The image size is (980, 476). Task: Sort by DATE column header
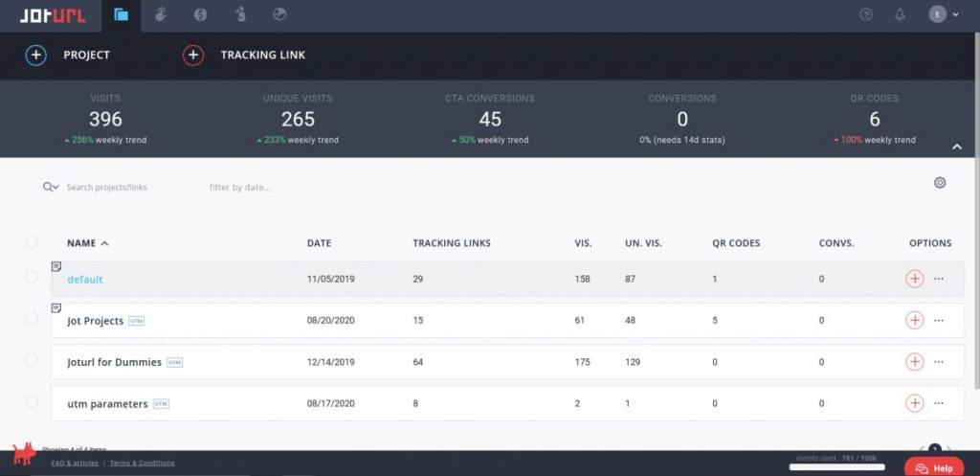click(x=319, y=243)
